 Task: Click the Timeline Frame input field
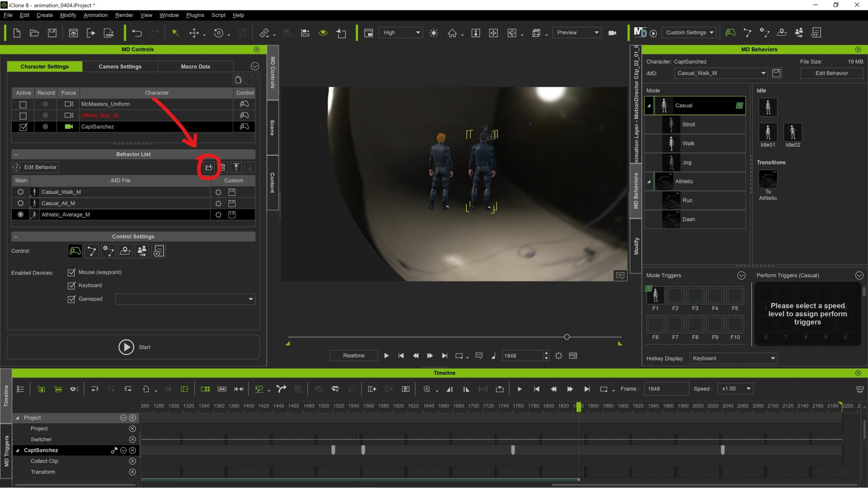point(666,389)
